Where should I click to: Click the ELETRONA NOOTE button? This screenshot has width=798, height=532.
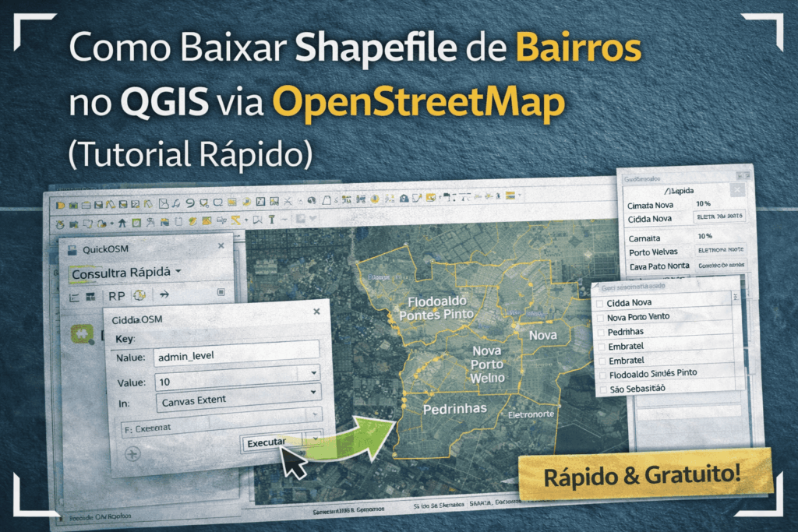point(721,250)
